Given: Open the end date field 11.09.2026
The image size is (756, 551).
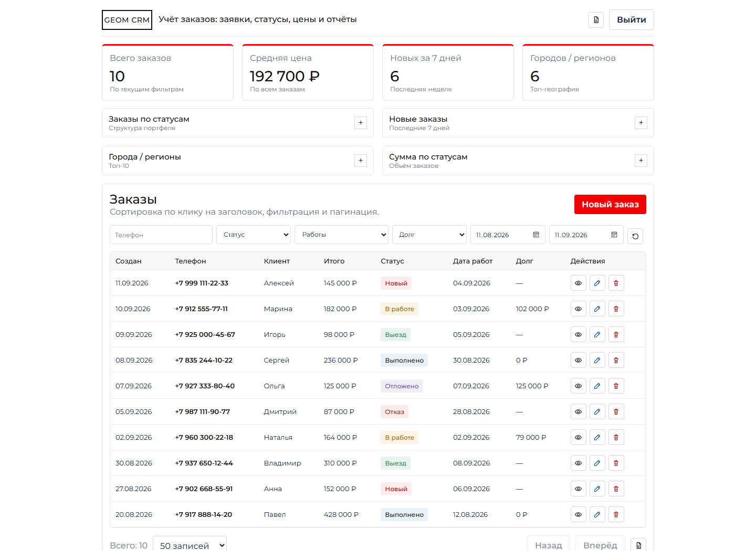Looking at the screenshot, I should (x=586, y=235).
